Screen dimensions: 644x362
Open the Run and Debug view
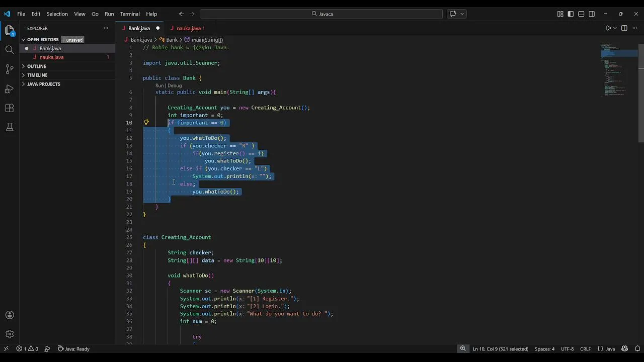point(10,88)
